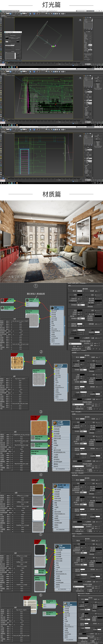Click map slot BumpMap (12_1_2_b.jpg)

point(22,525)
